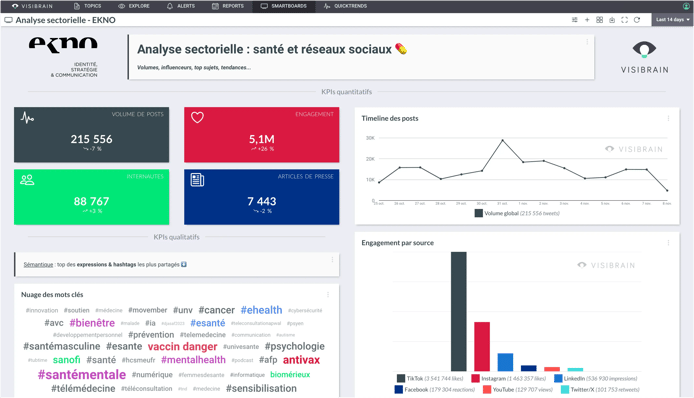Click the EKNO logo image

[63, 57]
